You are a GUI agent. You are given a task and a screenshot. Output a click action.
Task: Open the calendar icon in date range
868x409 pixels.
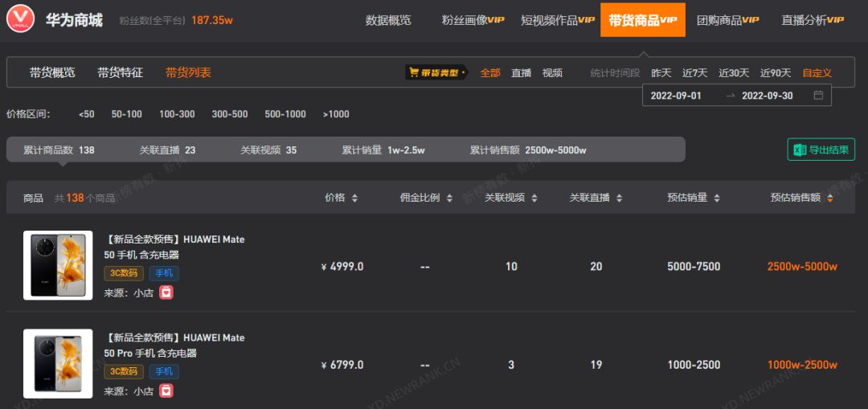tap(818, 95)
